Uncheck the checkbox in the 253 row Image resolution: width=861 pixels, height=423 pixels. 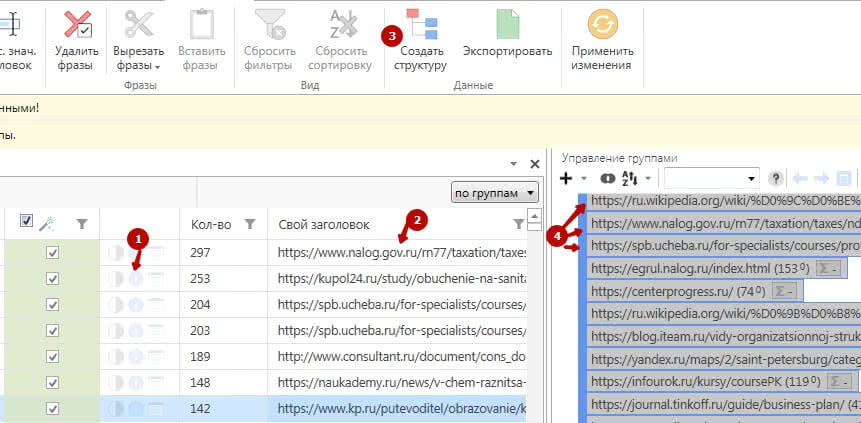coord(52,279)
